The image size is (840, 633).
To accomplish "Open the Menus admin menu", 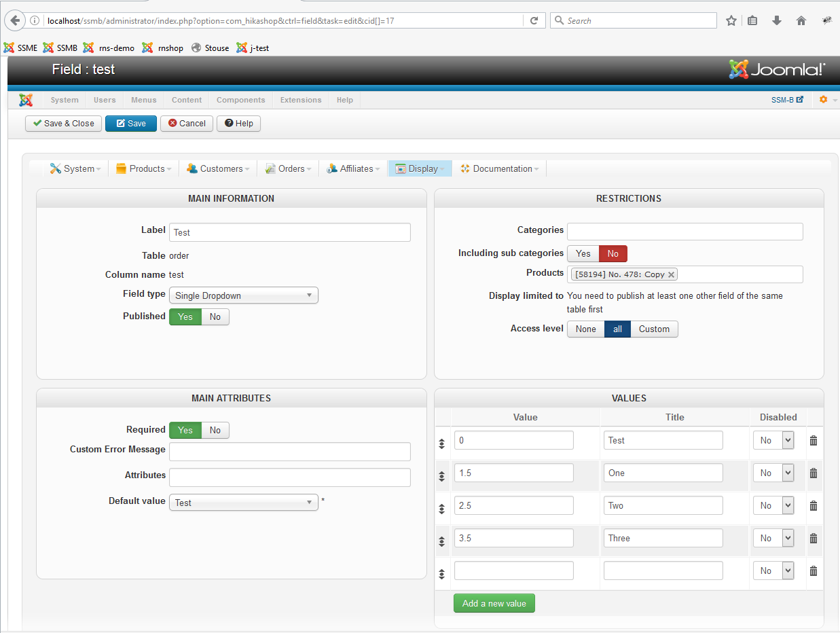I will tap(144, 100).
